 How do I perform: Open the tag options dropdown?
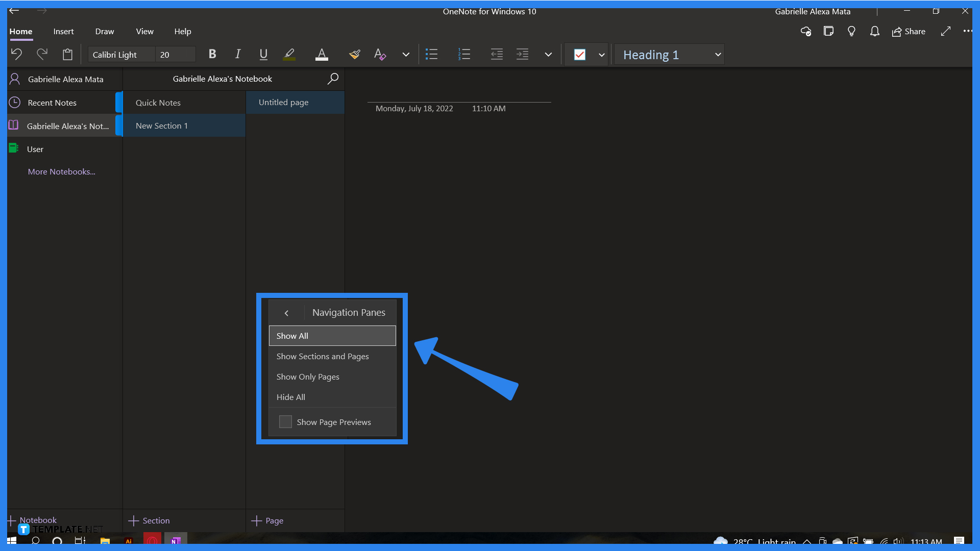point(601,54)
